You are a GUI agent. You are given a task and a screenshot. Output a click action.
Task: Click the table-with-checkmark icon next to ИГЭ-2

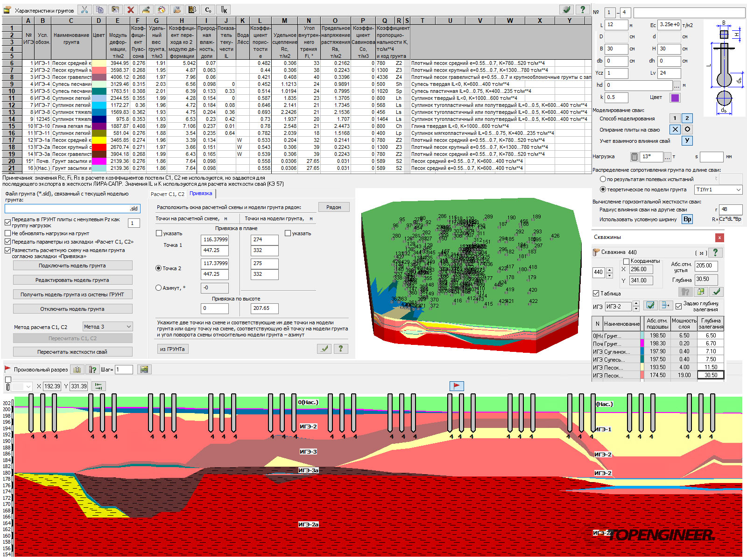650,306
